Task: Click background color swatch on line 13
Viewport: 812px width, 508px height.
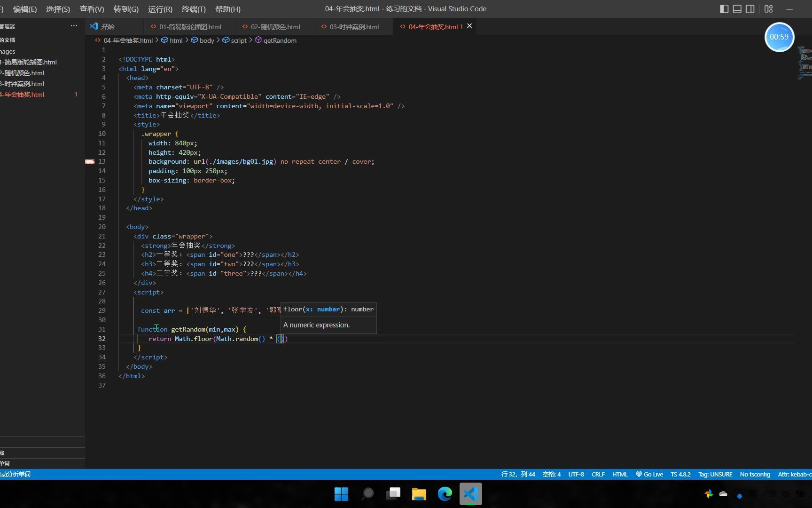Action: tap(90, 162)
